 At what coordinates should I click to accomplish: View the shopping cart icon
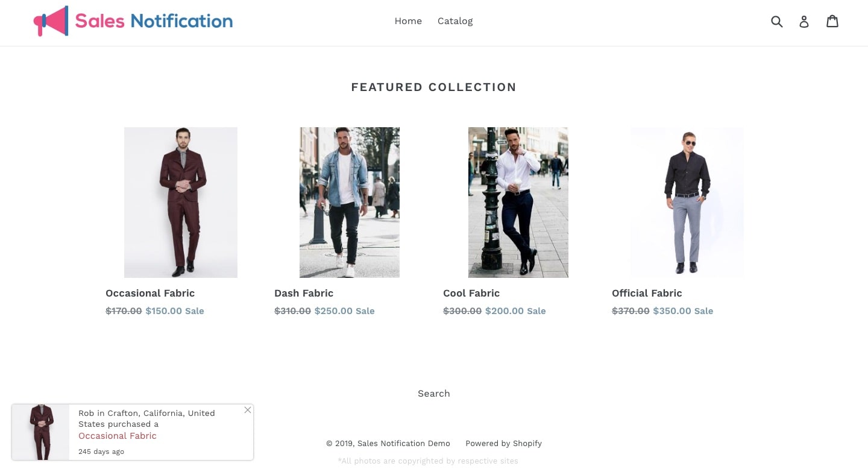832,21
